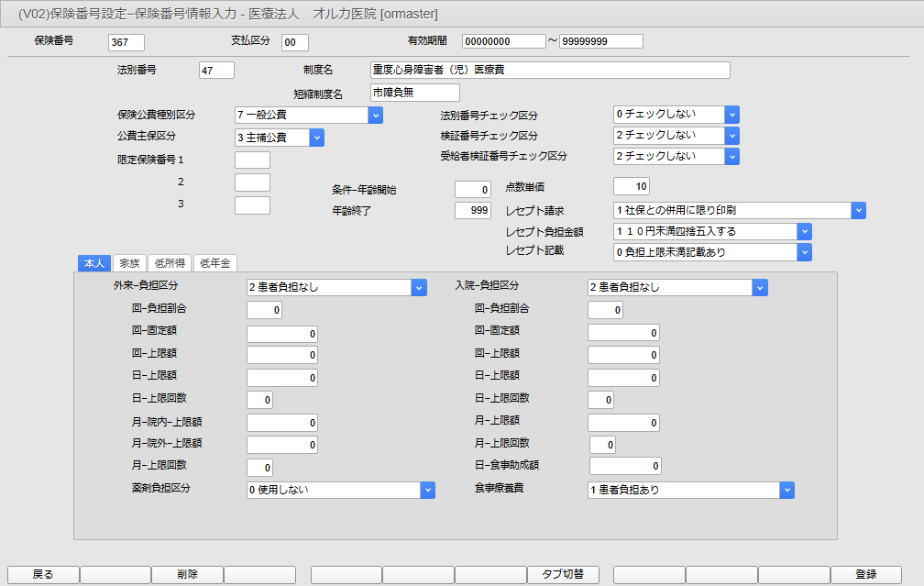
Task: Click the 登録 button
Action: coord(865,574)
